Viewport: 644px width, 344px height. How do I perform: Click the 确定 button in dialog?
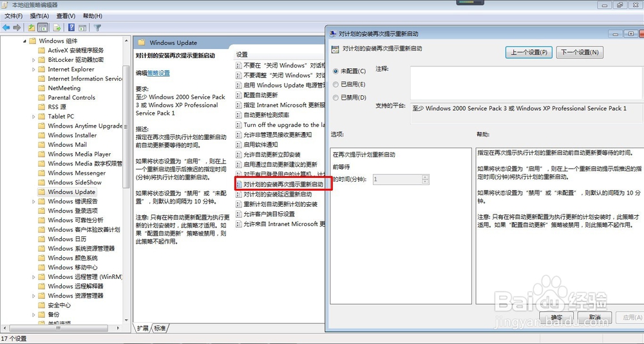556,318
